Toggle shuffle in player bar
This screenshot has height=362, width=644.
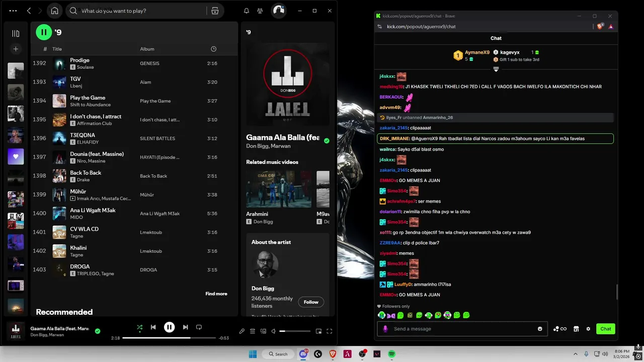140,327
